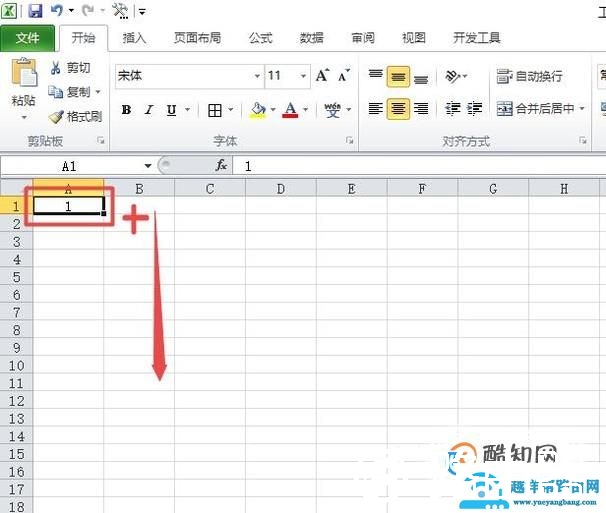The image size is (606, 513).
Task: Toggle Bold formatting
Action: [x=126, y=110]
